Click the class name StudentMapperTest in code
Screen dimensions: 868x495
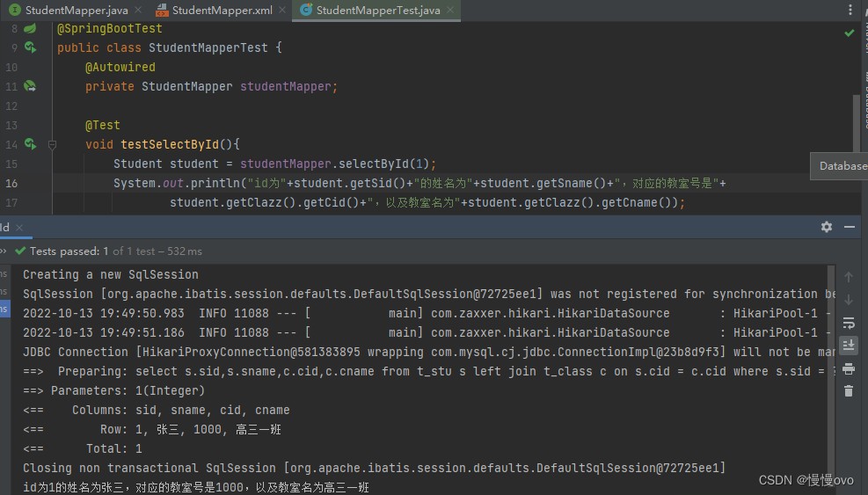click(x=208, y=47)
